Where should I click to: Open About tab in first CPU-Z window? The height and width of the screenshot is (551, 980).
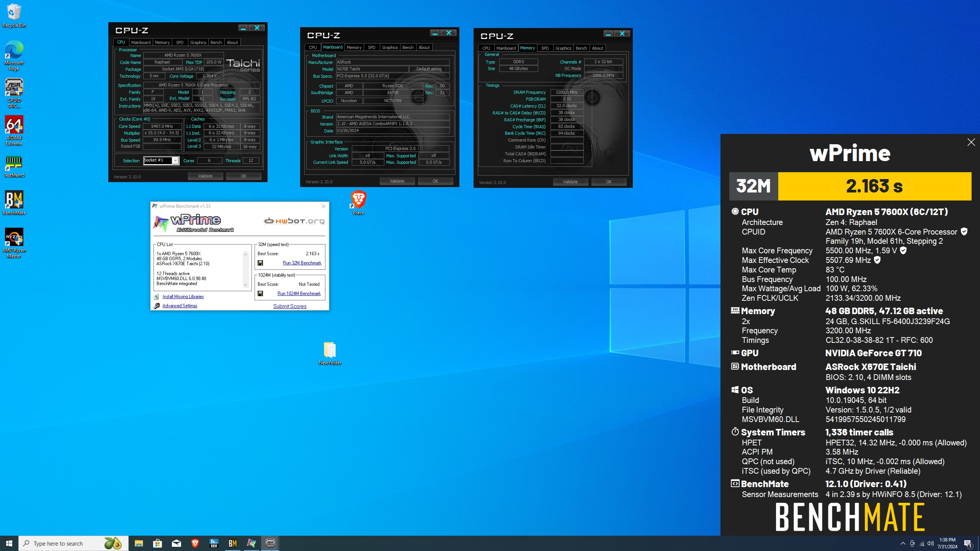tap(232, 42)
